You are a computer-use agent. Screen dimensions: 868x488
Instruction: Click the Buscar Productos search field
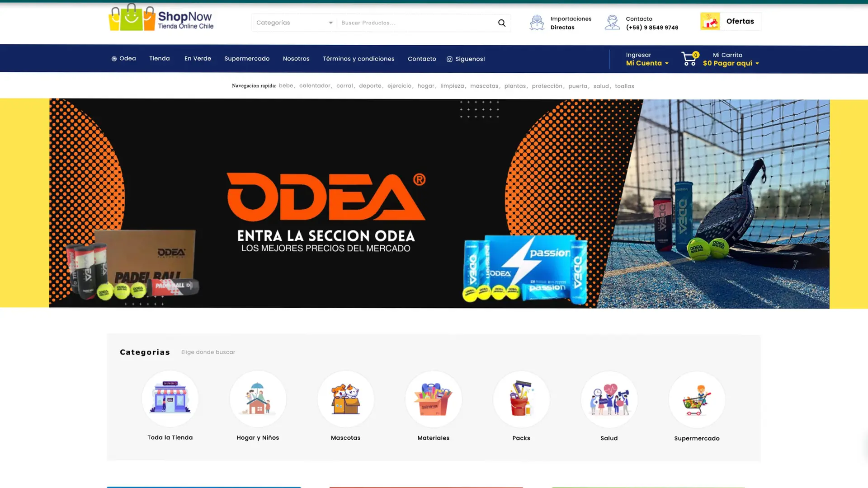415,23
